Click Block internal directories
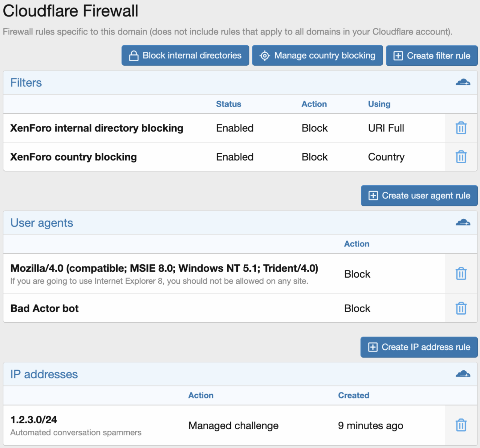480x448 pixels. 185,55
